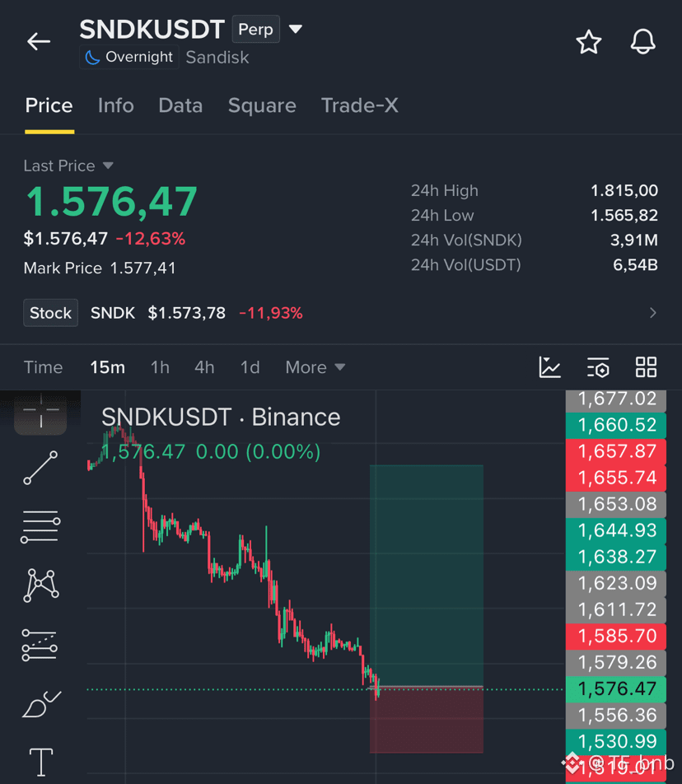Select the text annotation tool

(41, 762)
